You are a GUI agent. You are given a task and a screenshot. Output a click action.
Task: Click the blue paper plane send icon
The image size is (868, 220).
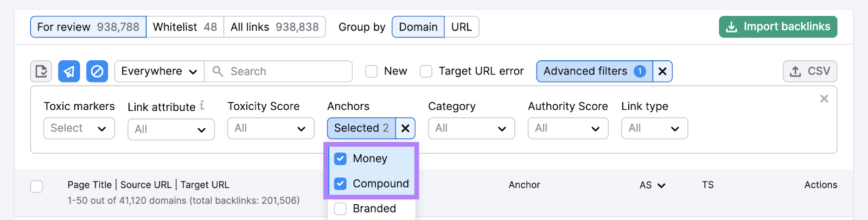(x=69, y=71)
